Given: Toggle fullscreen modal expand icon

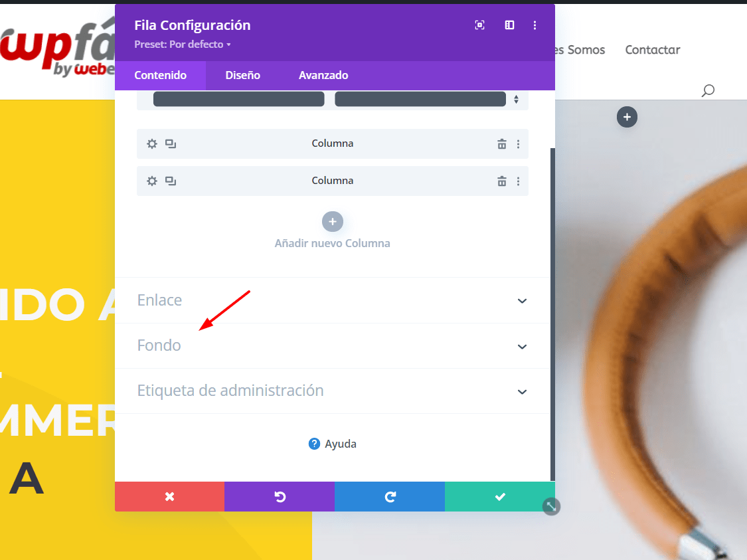Looking at the screenshot, I should [479, 25].
